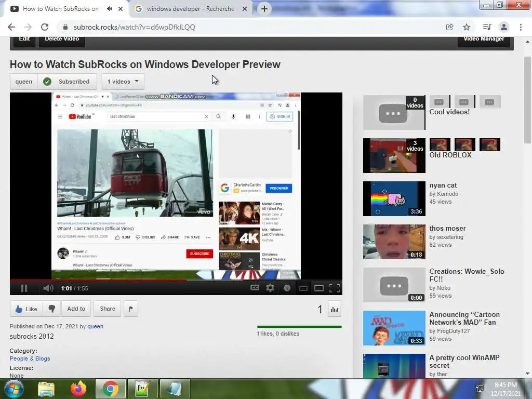Launch Firefox from the taskbar

[78, 389]
